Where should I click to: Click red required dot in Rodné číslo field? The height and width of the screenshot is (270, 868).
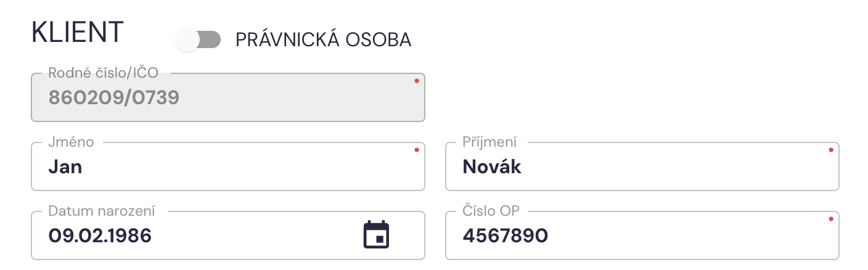(x=417, y=81)
